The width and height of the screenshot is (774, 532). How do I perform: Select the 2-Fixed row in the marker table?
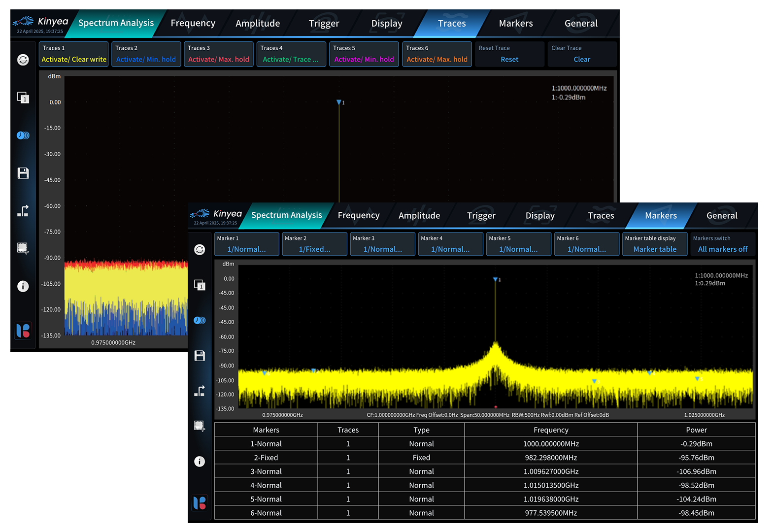266,458
